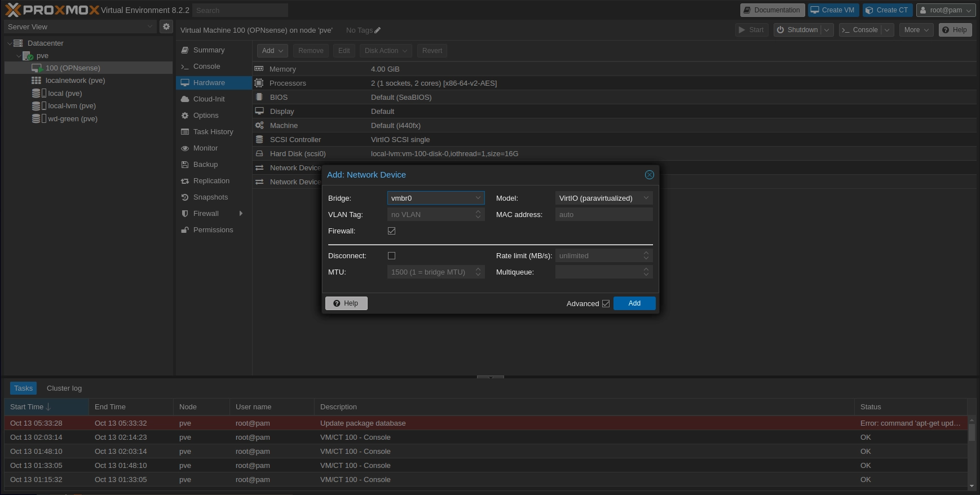Screen dimensions: 980x495
Task: Click the Proxmox logo icon
Action: (x=12, y=10)
